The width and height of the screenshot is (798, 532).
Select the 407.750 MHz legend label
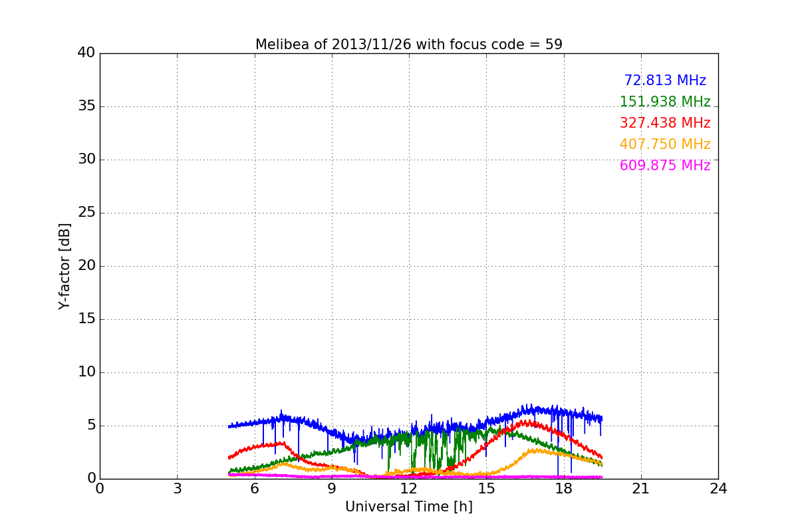pyautogui.click(x=665, y=144)
